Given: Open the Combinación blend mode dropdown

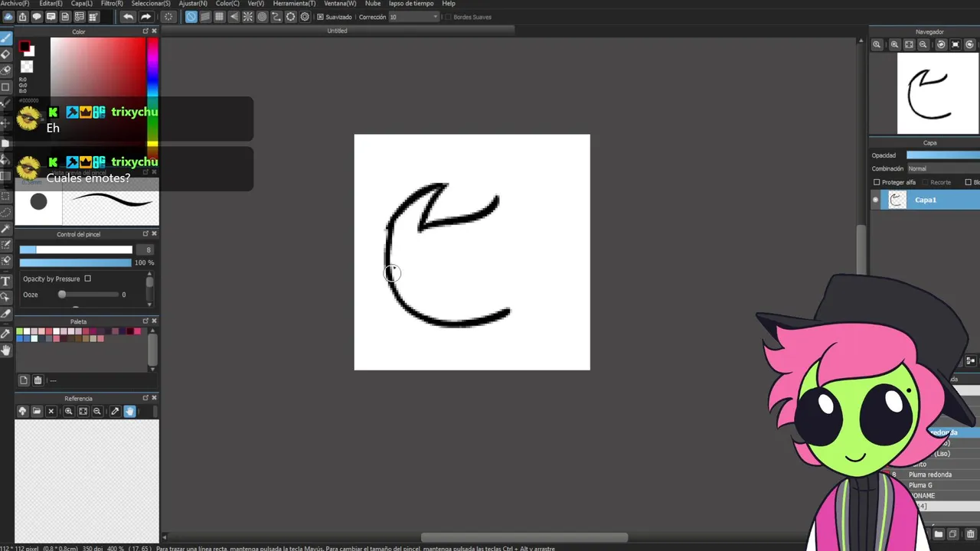Looking at the screenshot, I should pyautogui.click(x=942, y=168).
